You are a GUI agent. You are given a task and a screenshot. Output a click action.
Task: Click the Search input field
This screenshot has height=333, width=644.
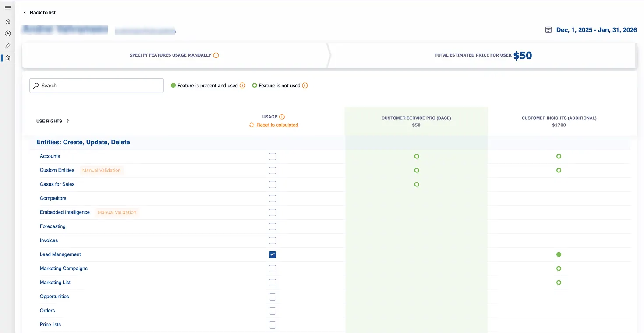pos(96,86)
